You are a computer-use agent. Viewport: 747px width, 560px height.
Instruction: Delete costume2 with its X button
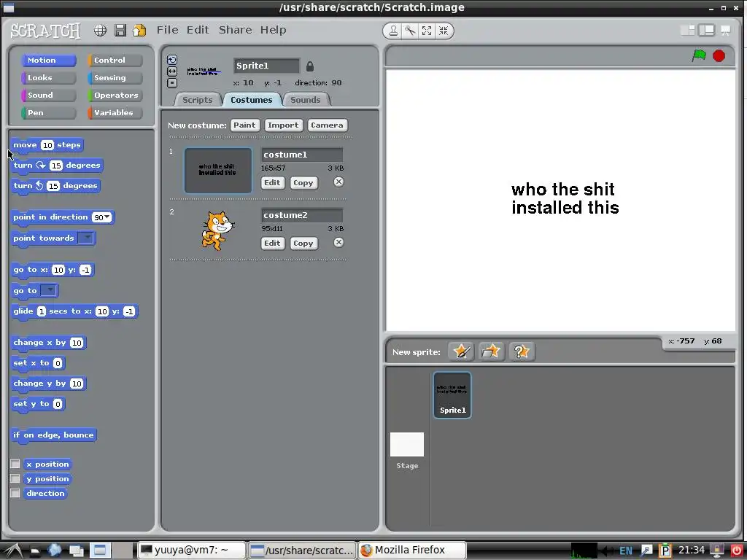[x=338, y=242]
